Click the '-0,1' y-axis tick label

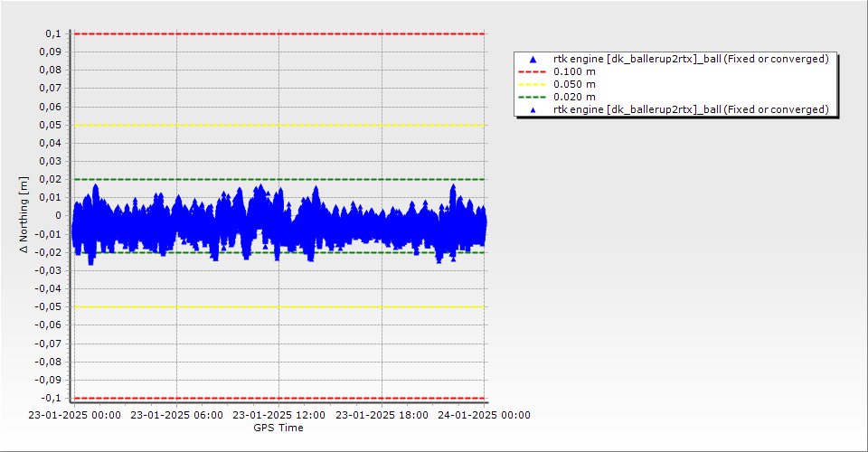tap(51, 398)
